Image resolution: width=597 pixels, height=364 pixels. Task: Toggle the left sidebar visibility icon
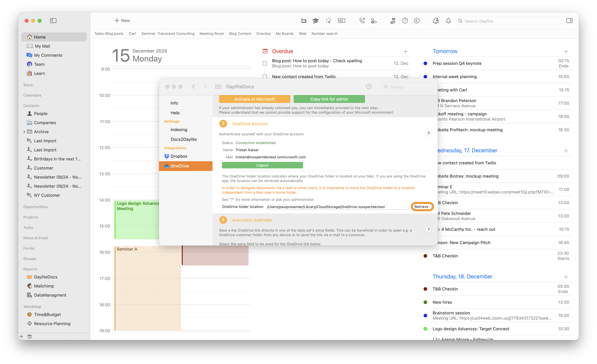pyautogui.click(x=53, y=21)
